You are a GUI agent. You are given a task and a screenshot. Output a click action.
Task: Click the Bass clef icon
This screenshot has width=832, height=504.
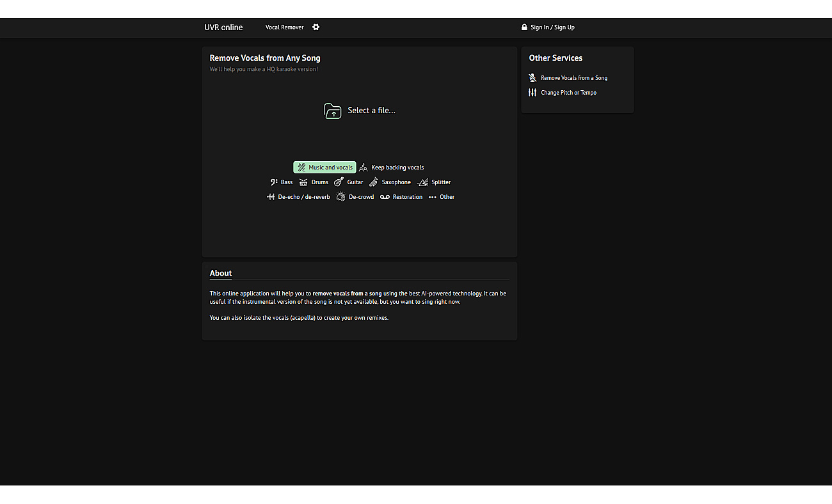coord(274,182)
